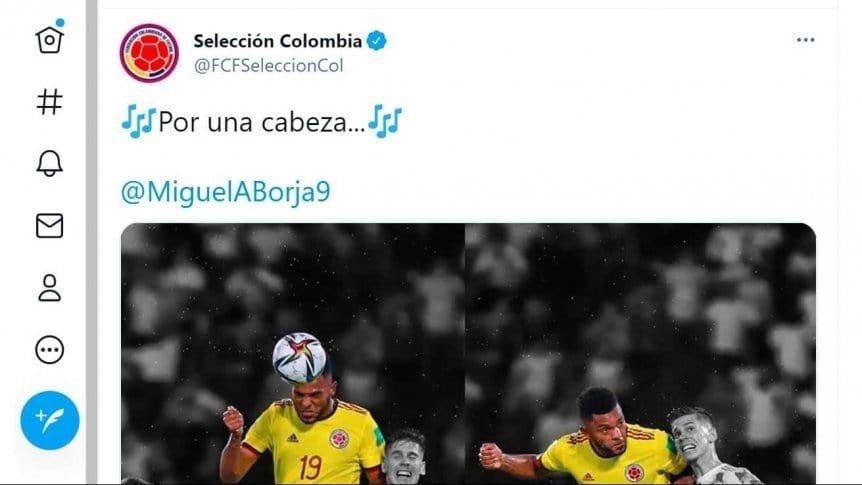
Task: Open the Explore hashtag icon
Action: (x=49, y=102)
